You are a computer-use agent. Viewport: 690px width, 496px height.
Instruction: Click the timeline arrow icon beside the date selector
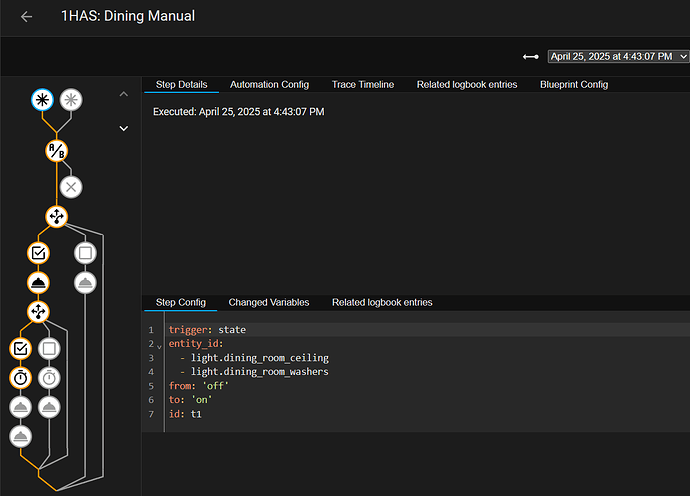[x=531, y=57]
